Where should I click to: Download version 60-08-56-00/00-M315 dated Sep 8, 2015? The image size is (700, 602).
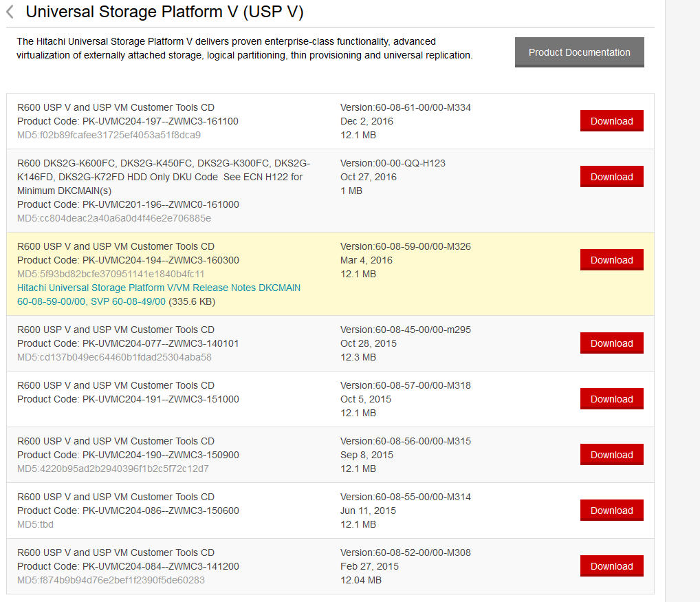pyautogui.click(x=611, y=455)
